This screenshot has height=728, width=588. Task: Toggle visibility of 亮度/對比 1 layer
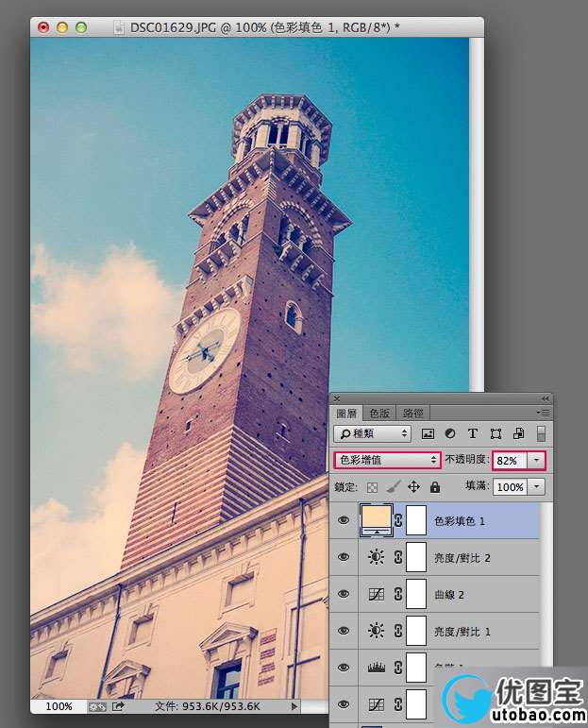tap(344, 631)
